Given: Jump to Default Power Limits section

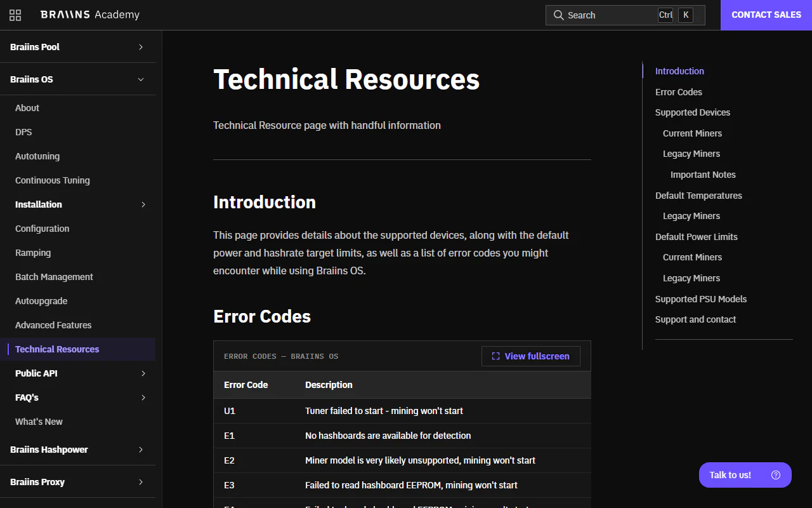Looking at the screenshot, I should (x=697, y=237).
